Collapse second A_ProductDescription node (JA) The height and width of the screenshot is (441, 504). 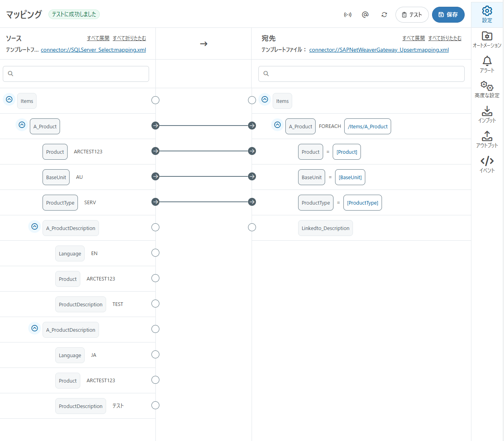coord(35,328)
